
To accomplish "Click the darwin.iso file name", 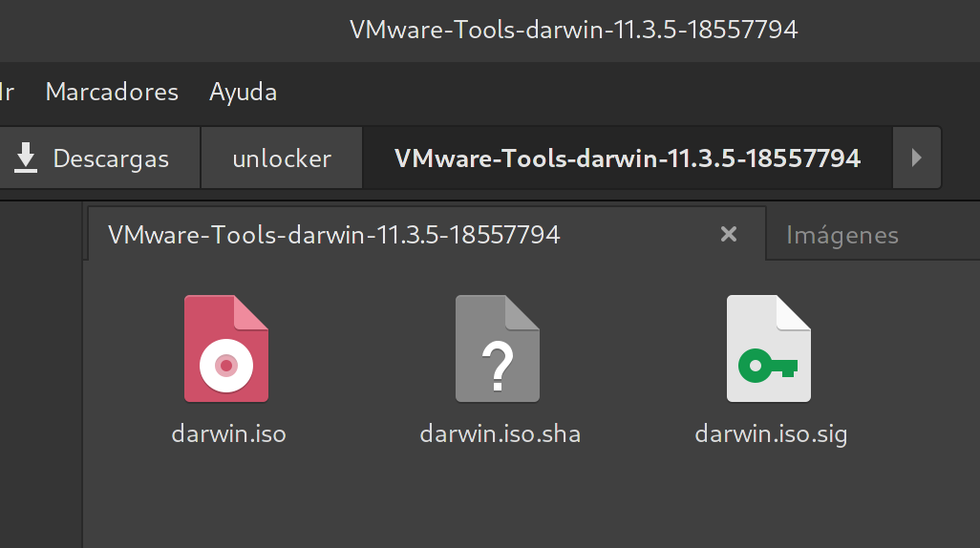I will point(228,433).
